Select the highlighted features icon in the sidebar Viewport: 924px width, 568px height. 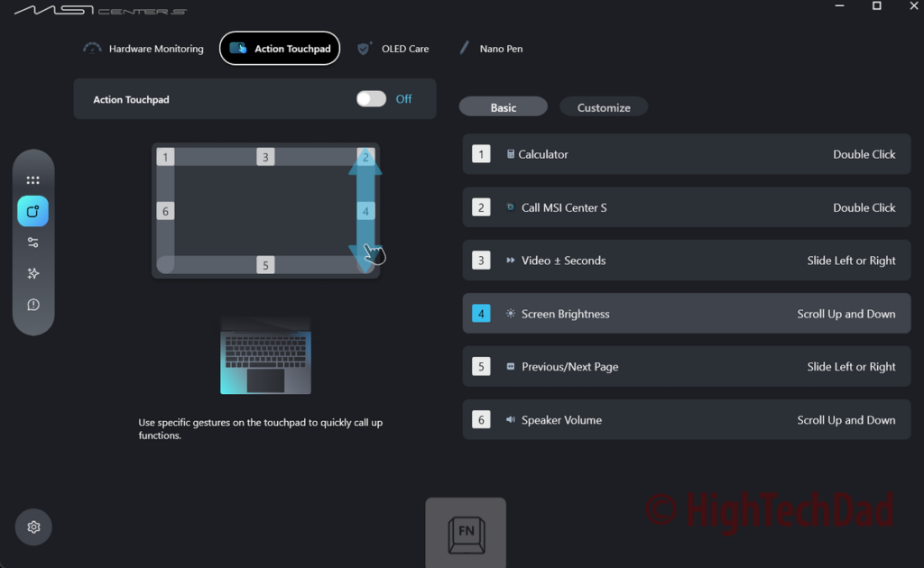tap(33, 212)
